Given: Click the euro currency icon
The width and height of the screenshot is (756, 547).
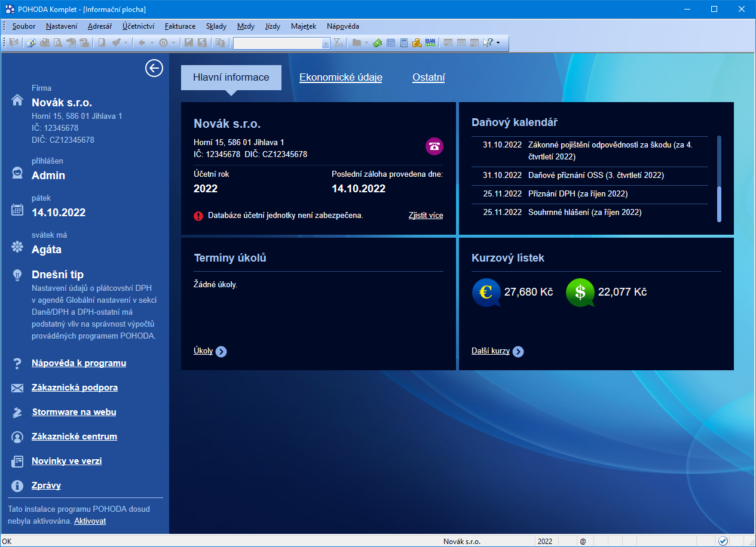Looking at the screenshot, I should pyautogui.click(x=486, y=293).
